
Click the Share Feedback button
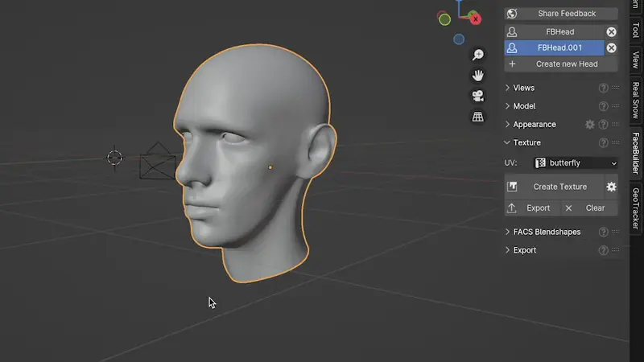point(561,14)
